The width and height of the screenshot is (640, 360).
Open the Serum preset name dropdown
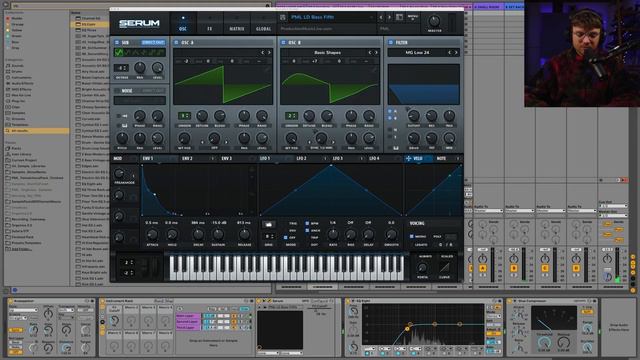click(331, 18)
